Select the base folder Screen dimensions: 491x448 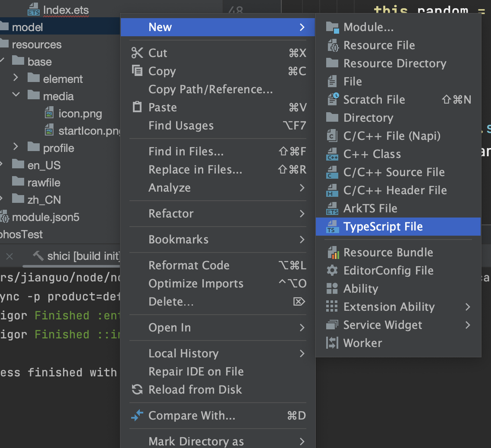coord(39,62)
